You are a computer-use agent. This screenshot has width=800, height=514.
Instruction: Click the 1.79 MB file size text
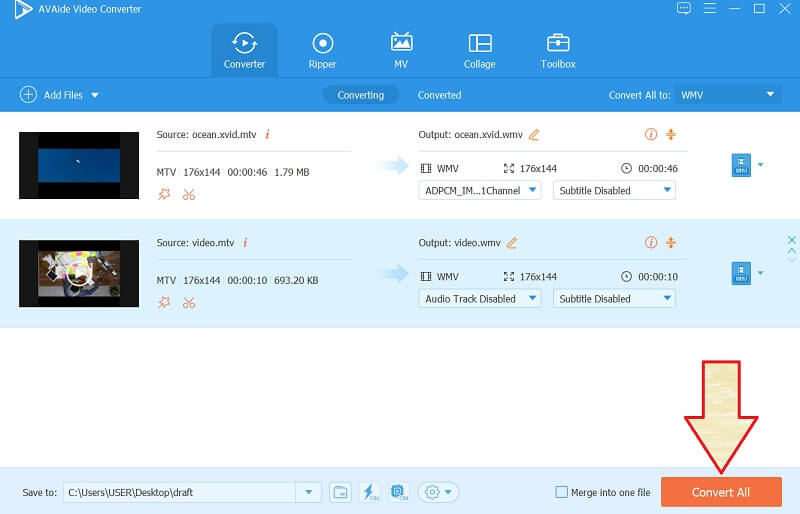coord(292,172)
